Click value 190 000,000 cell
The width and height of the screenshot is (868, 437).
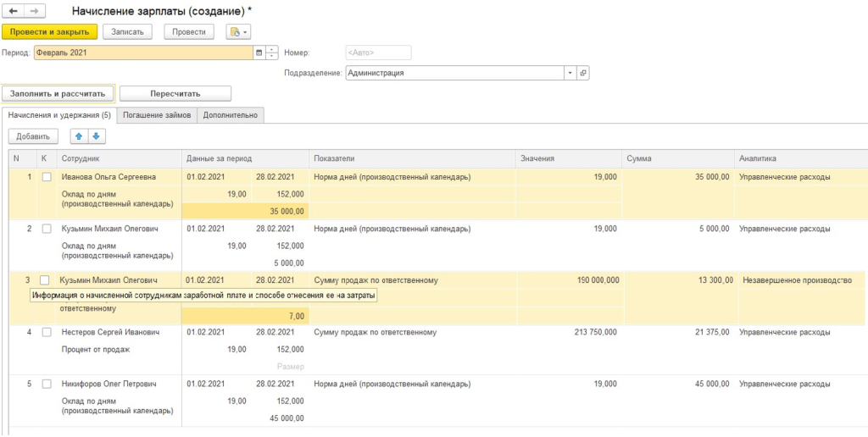click(x=597, y=280)
